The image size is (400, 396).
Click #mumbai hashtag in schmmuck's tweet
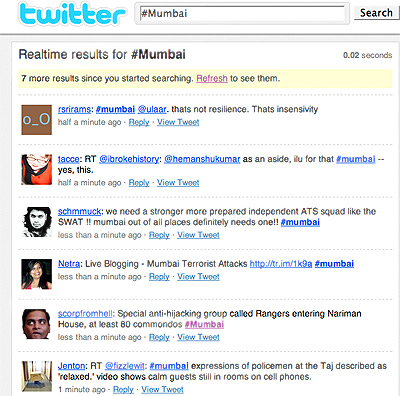pyautogui.click(x=300, y=222)
